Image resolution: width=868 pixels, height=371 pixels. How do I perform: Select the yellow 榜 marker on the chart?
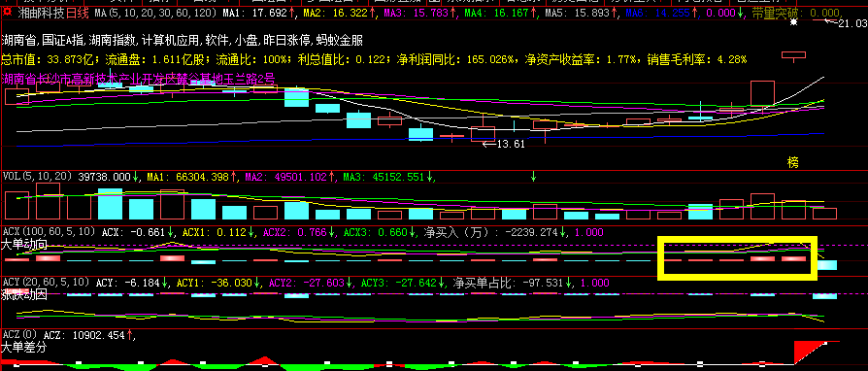[x=793, y=162]
